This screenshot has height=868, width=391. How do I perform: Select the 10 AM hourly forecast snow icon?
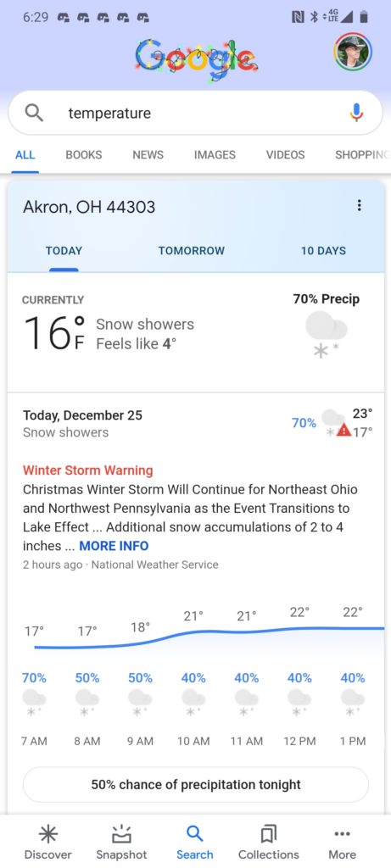coord(193,701)
